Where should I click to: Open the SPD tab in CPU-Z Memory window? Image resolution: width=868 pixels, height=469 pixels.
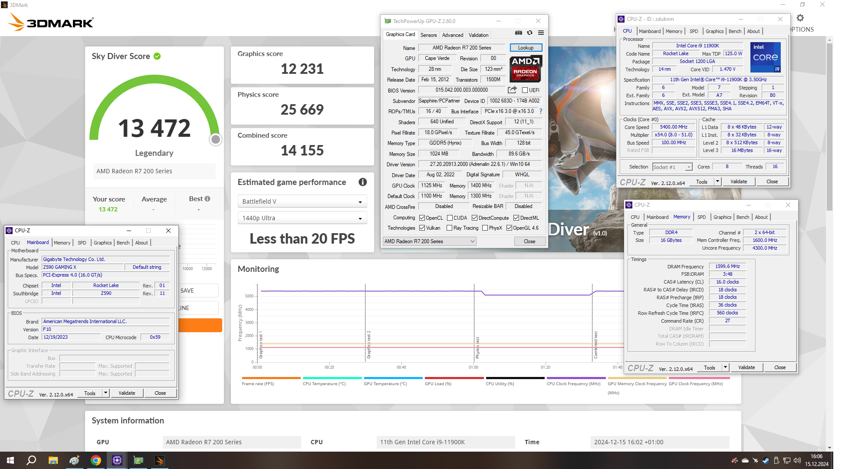tap(701, 217)
